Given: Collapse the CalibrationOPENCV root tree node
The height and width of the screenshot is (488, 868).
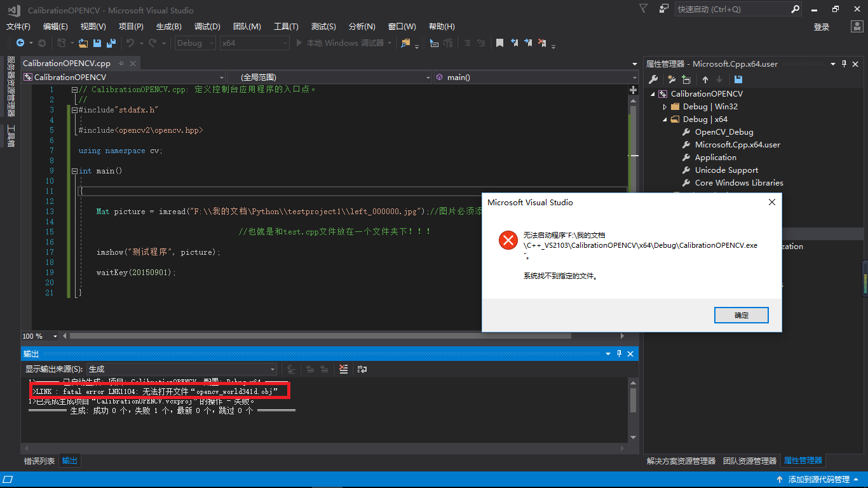Looking at the screenshot, I should coord(652,94).
